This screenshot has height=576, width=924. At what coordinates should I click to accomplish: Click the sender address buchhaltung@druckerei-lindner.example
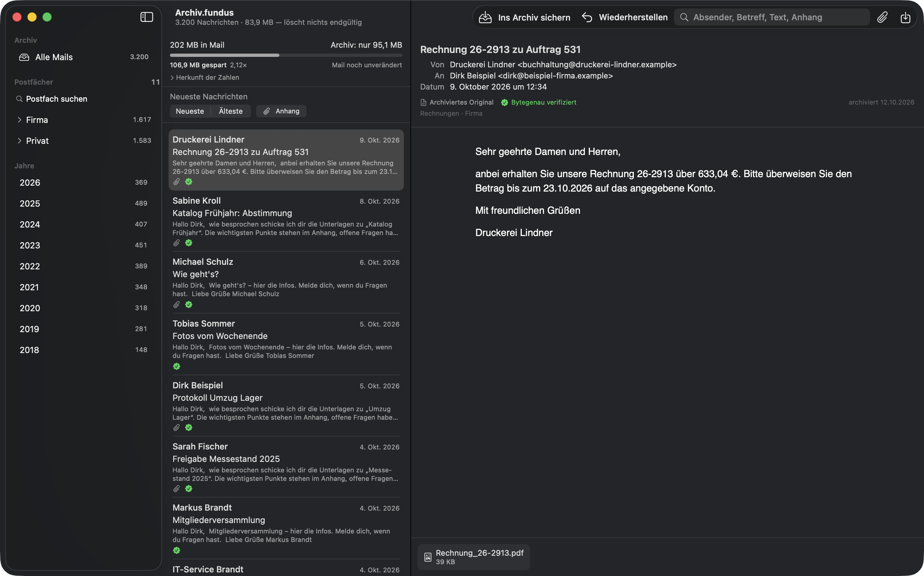[597, 65]
